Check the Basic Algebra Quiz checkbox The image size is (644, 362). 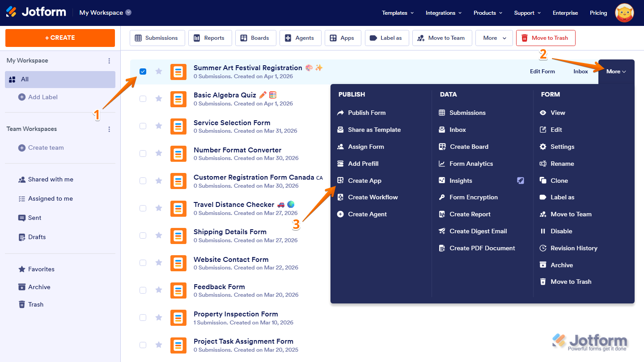click(143, 99)
